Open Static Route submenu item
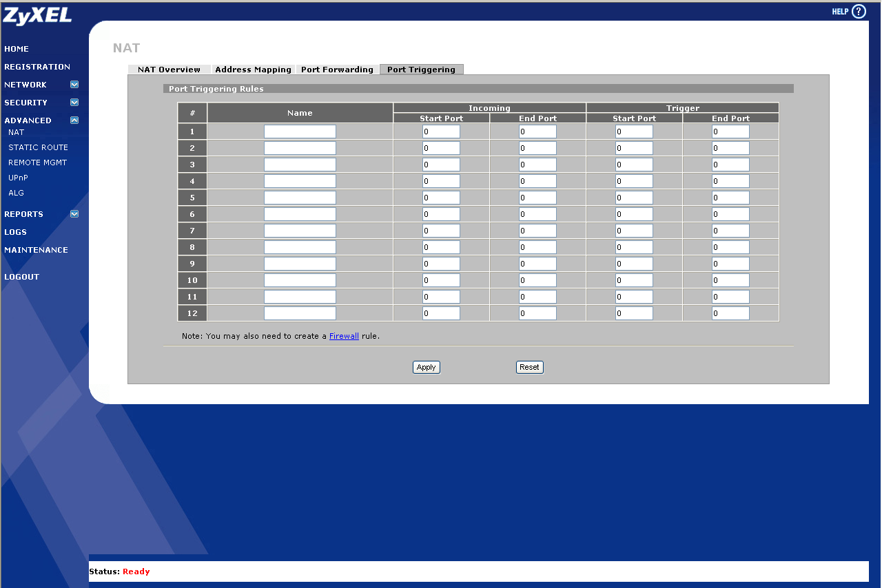 [x=38, y=147]
